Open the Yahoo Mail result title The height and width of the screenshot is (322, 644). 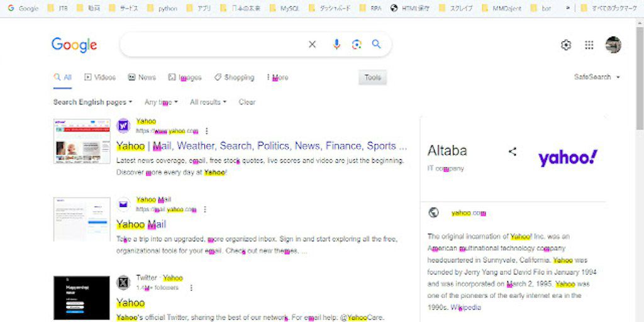coord(141,225)
